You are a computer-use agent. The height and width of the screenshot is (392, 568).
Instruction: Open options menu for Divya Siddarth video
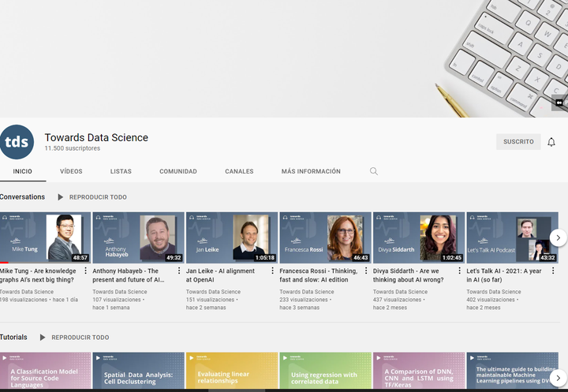coord(459,271)
